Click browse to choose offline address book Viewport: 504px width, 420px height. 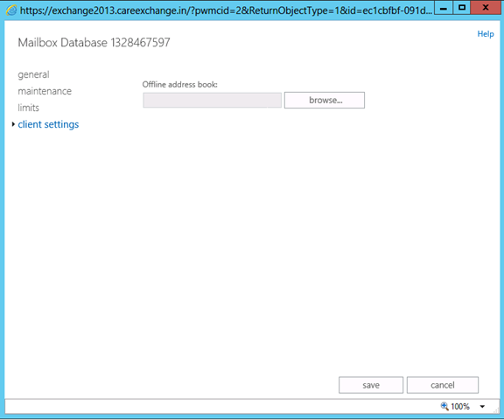point(325,101)
